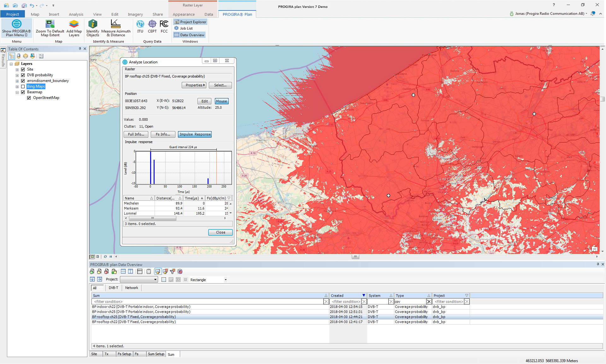Clear the 'cov' Type filter with X button
606x364 pixels.
429,302
